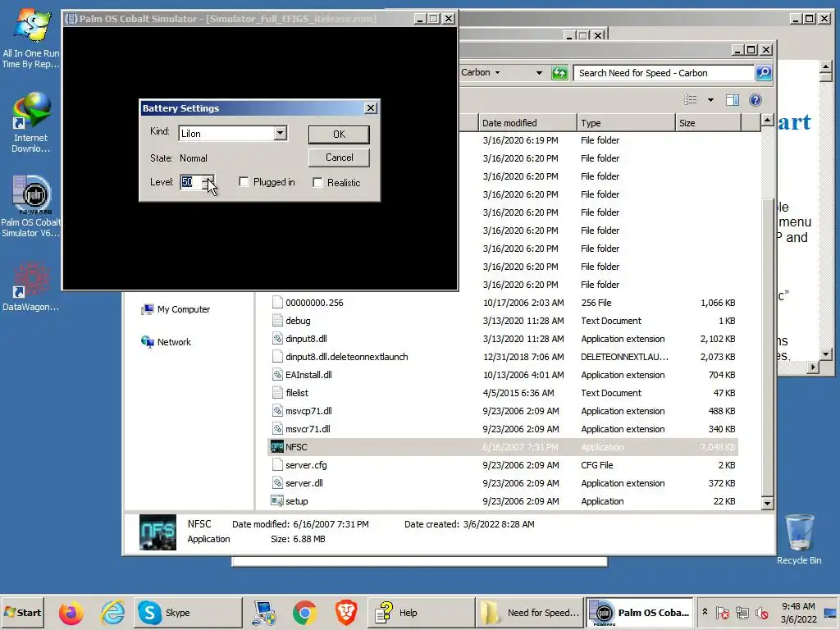Click the Search Need for Speed field
This screenshot has width=840, height=630.
point(664,73)
